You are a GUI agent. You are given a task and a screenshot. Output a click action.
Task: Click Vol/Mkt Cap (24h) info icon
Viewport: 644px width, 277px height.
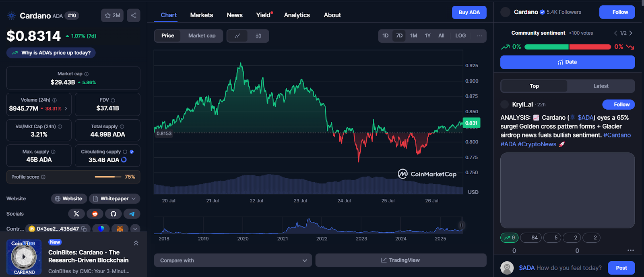[60, 127]
